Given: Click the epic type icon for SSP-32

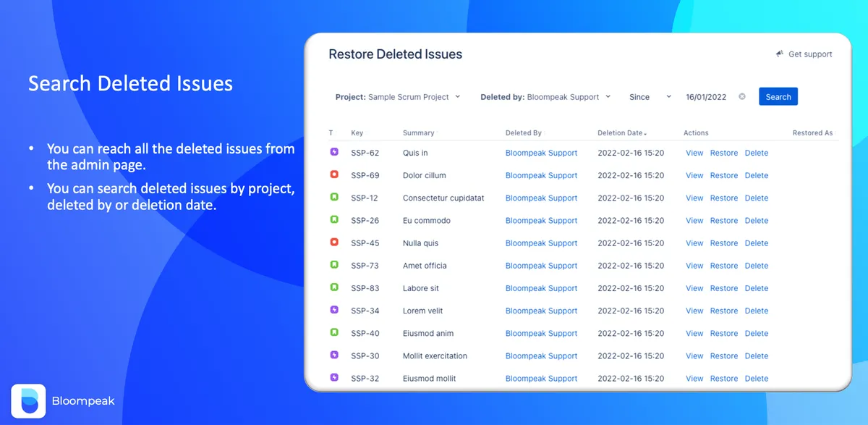Looking at the screenshot, I should click(334, 377).
